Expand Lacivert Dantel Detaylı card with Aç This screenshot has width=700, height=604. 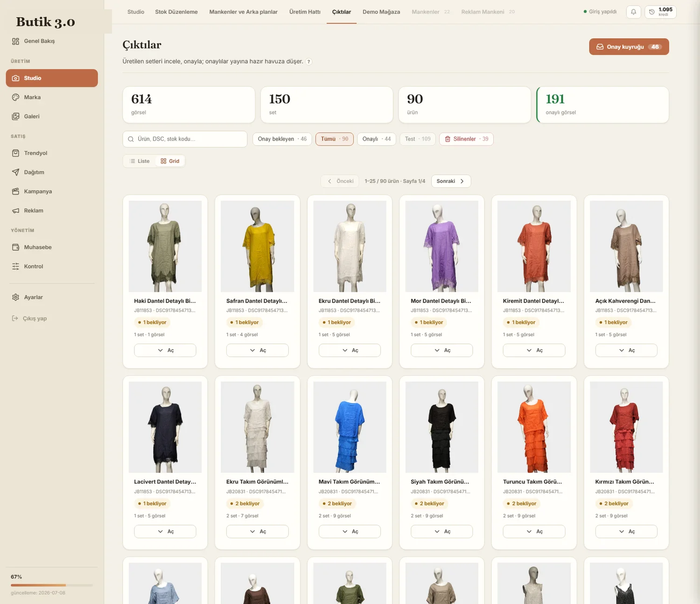pos(165,532)
